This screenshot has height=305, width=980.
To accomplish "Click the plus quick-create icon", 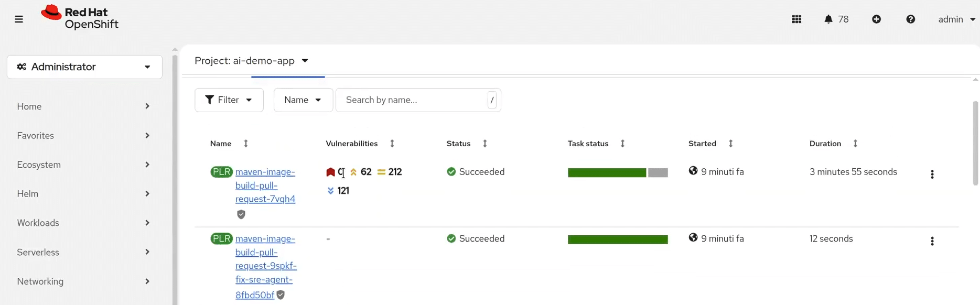I will pos(876,19).
